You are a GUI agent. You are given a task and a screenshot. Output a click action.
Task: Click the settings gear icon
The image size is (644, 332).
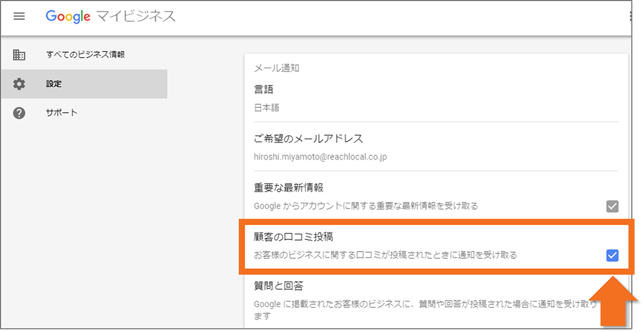click(x=19, y=84)
